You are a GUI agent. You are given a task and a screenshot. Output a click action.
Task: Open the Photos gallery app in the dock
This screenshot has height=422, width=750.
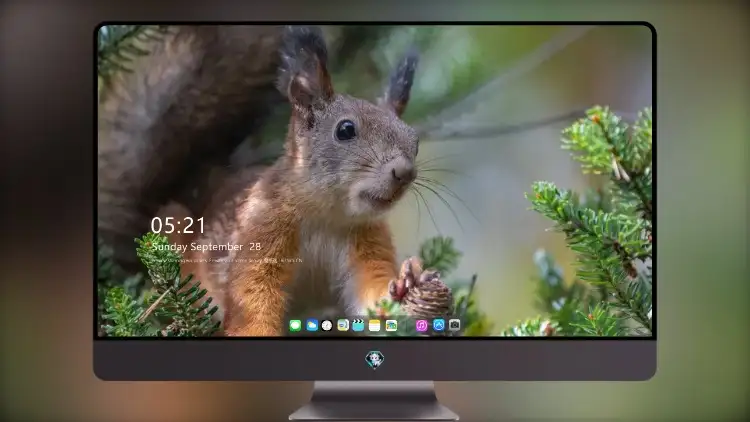(x=391, y=326)
